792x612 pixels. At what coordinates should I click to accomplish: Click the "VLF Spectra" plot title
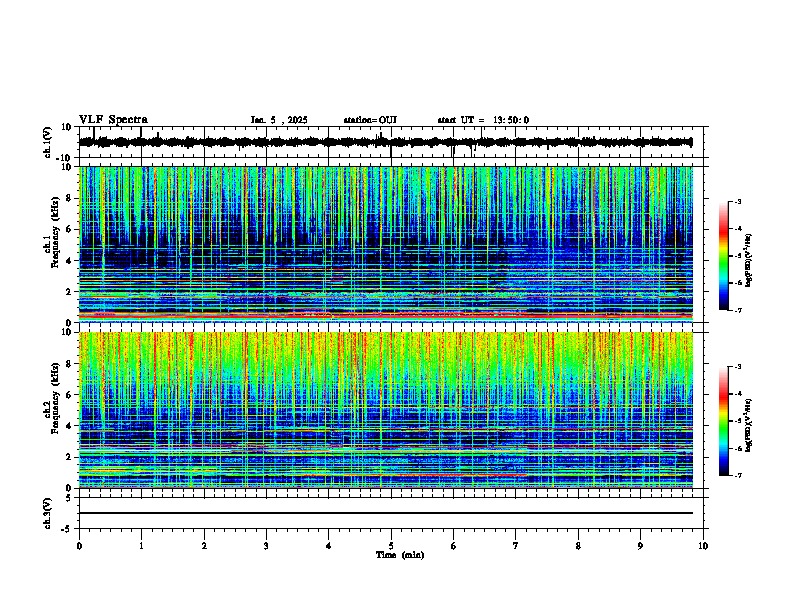(x=113, y=120)
